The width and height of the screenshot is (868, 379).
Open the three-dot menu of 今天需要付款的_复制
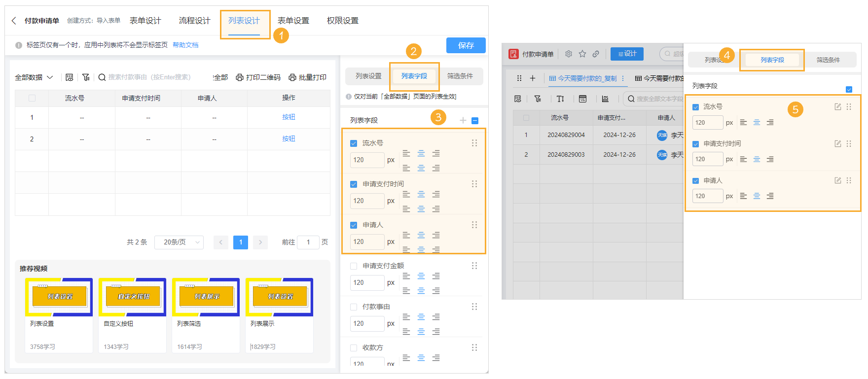pos(623,78)
